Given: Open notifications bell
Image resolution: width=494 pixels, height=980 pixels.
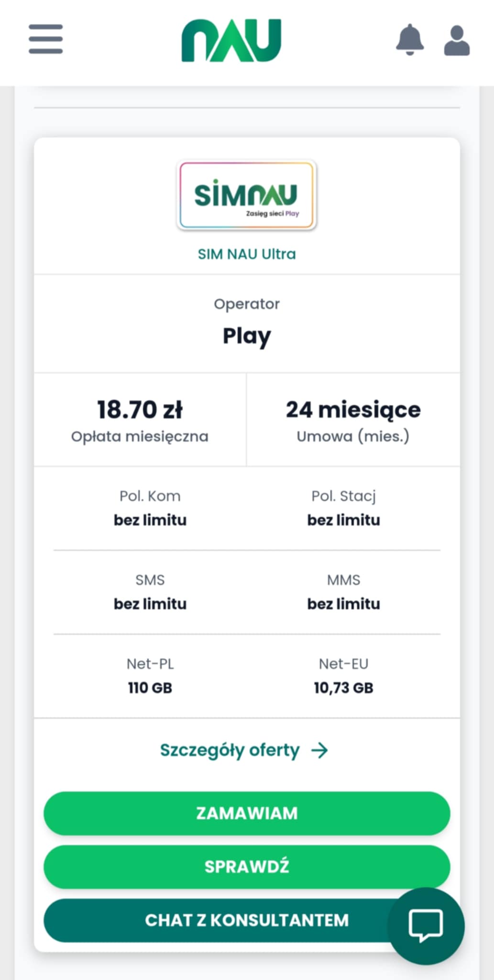Looking at the screenshot, I should [410, 39].
